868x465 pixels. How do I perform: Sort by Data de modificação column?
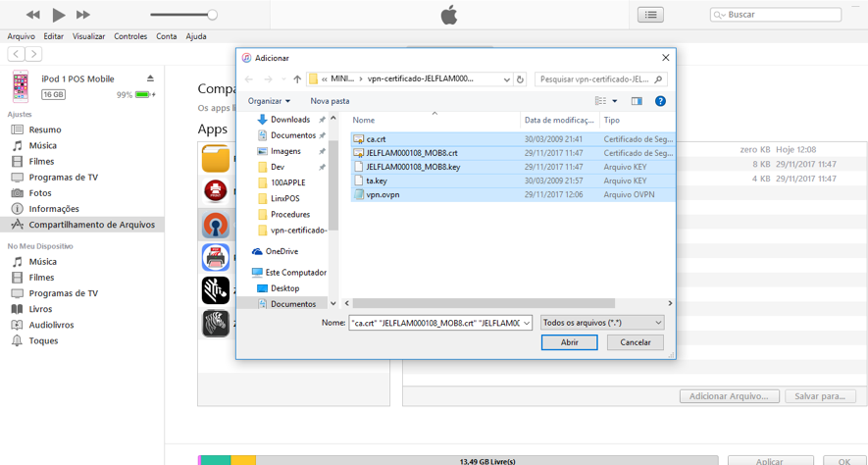560,120
